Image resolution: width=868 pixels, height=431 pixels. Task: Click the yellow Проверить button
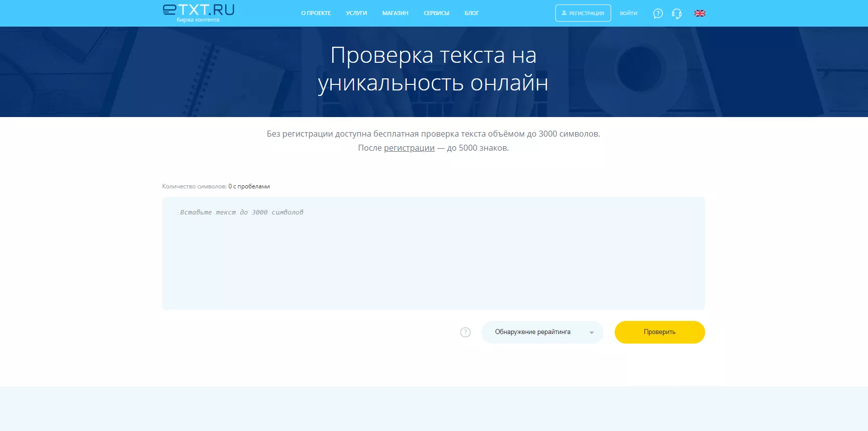pyautogui.click(x=659, y=332)
